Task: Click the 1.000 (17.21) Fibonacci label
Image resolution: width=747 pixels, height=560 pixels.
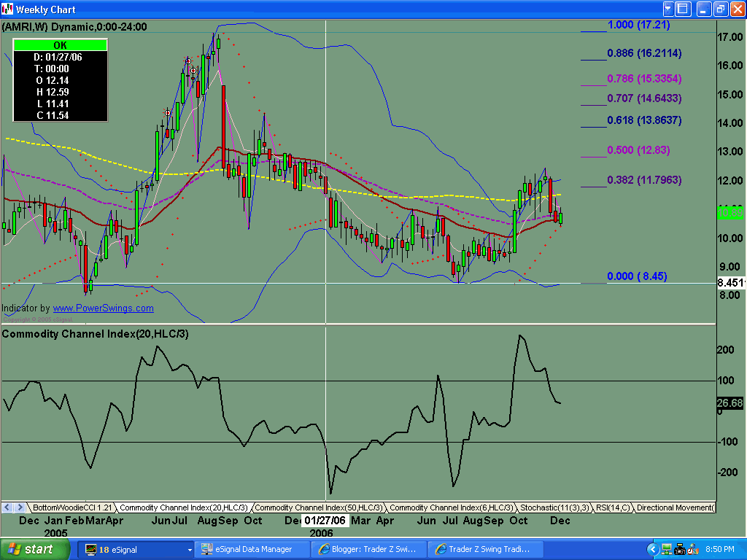Action: [x=638, y=25]
